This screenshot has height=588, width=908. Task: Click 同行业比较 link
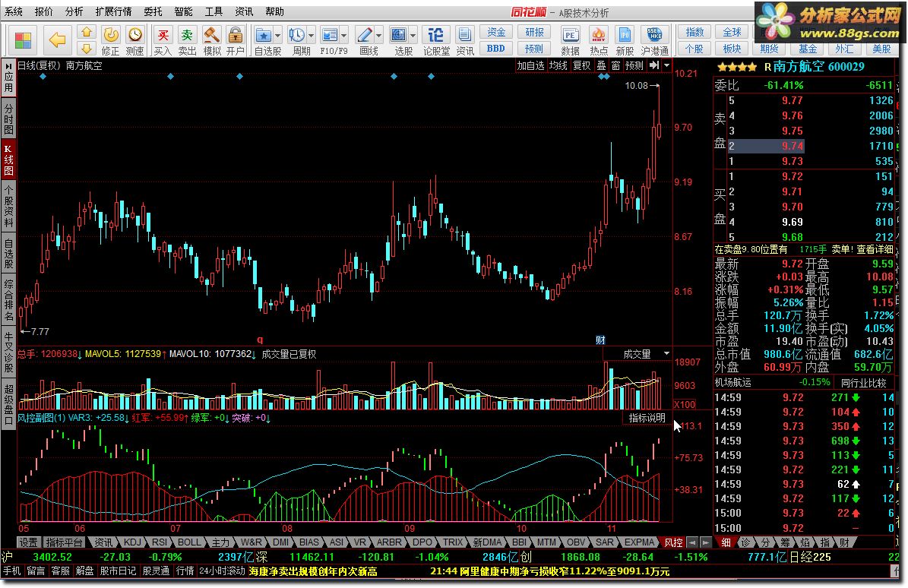click(863, 383)
